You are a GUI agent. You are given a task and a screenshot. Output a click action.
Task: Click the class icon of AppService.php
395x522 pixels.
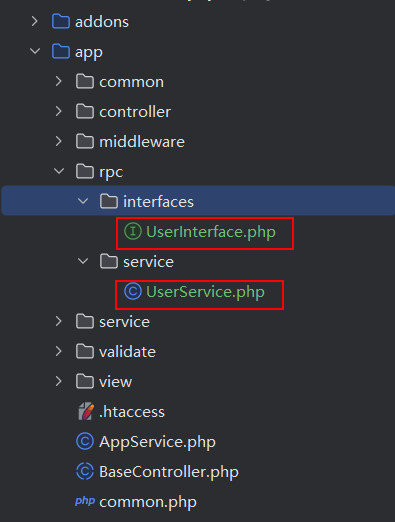click(x=85, y=441)
